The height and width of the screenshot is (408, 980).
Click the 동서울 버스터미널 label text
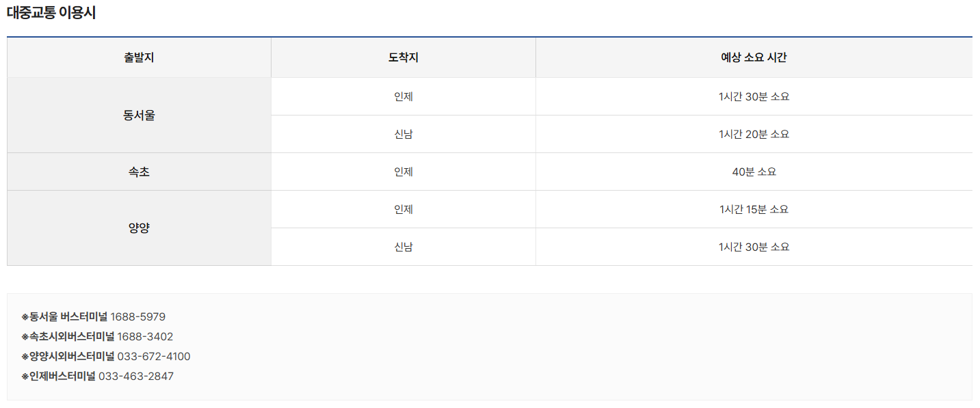[68, 317]
